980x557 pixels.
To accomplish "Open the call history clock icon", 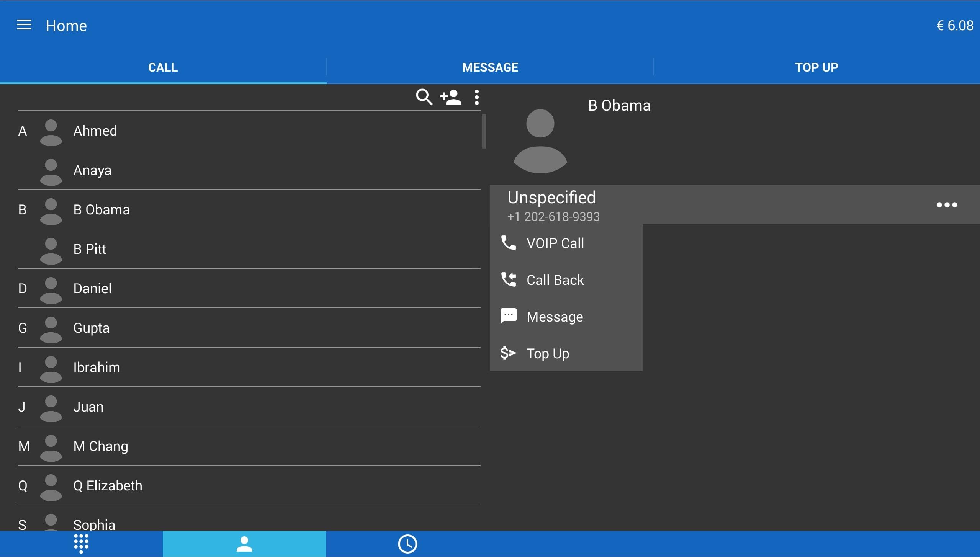I will tap(407, 544).
